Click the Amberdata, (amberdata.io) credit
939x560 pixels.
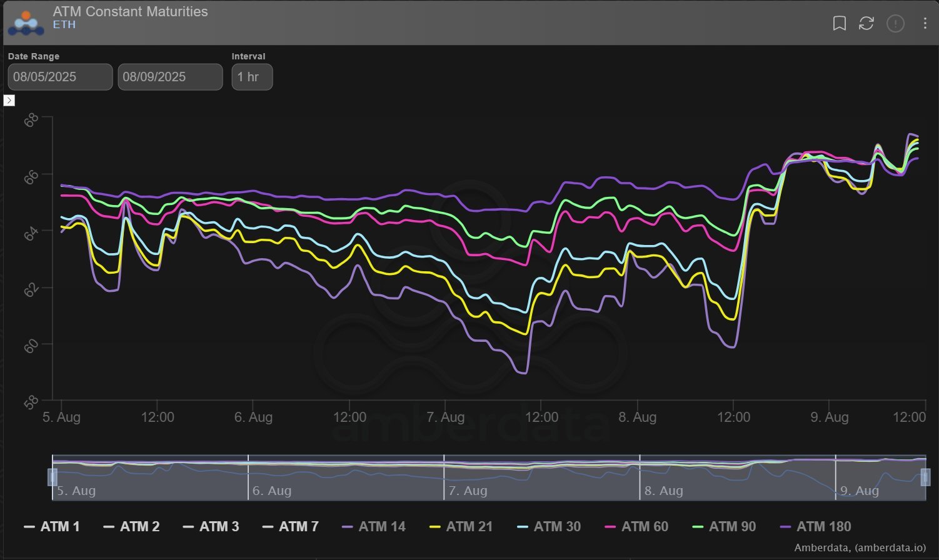tap(860, 547)
